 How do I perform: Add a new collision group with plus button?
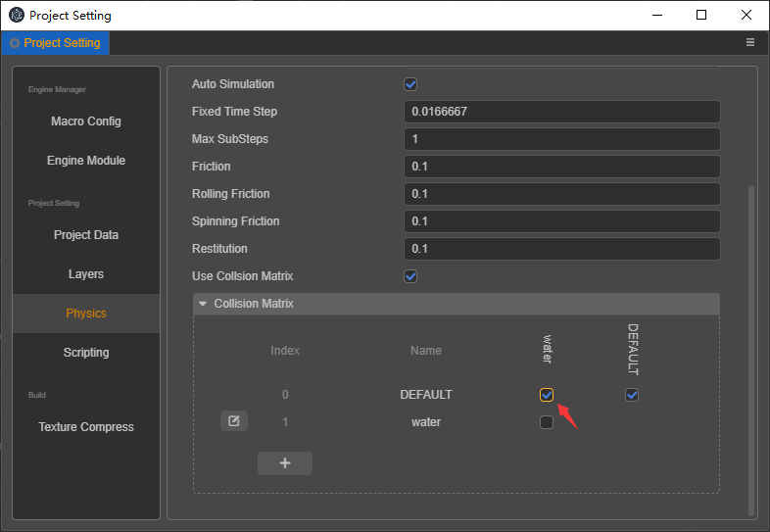click(285, 463)
